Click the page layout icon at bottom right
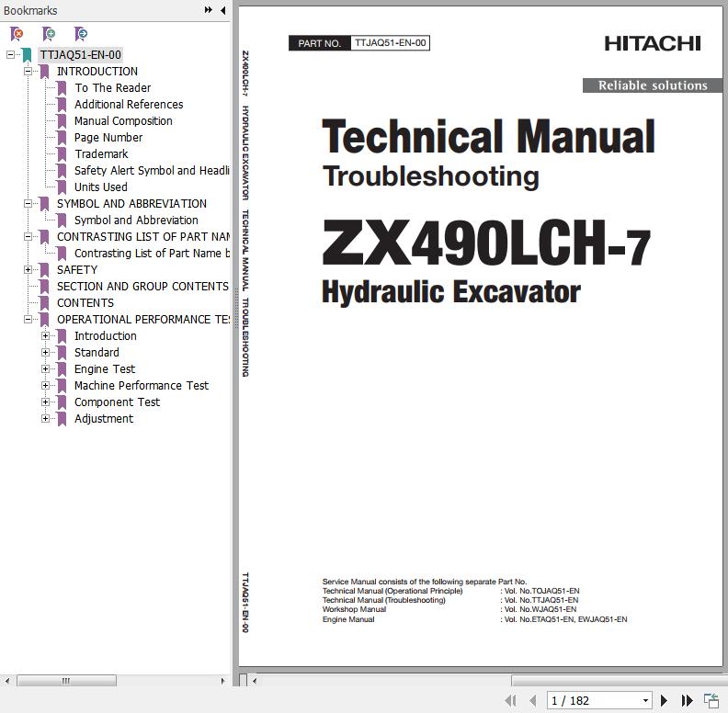The image size is (728, 713). click(711, 700)
